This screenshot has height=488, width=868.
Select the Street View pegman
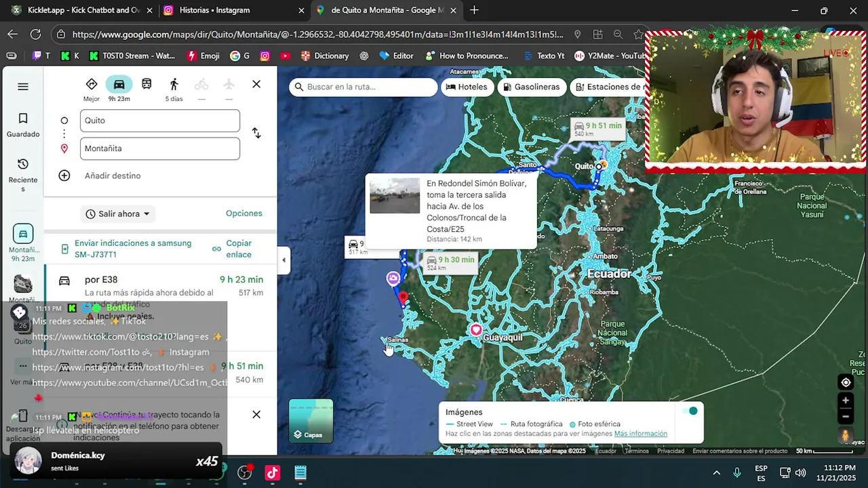point(846,435)
